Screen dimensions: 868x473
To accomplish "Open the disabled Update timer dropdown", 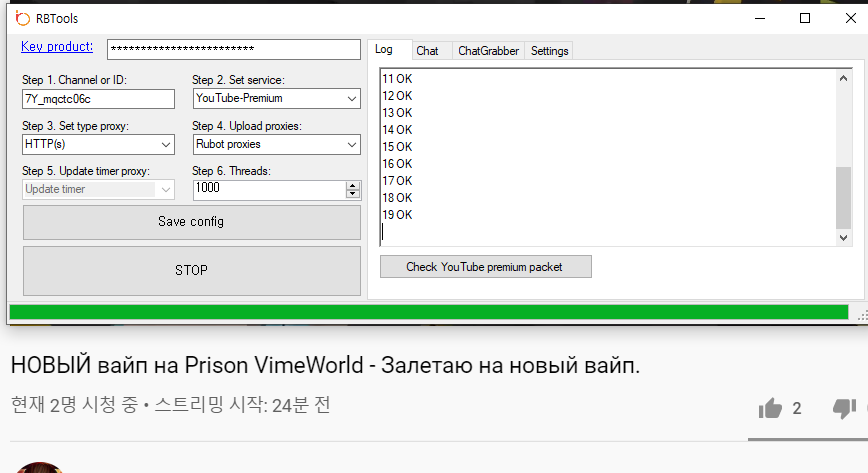I will click(99, 189).
